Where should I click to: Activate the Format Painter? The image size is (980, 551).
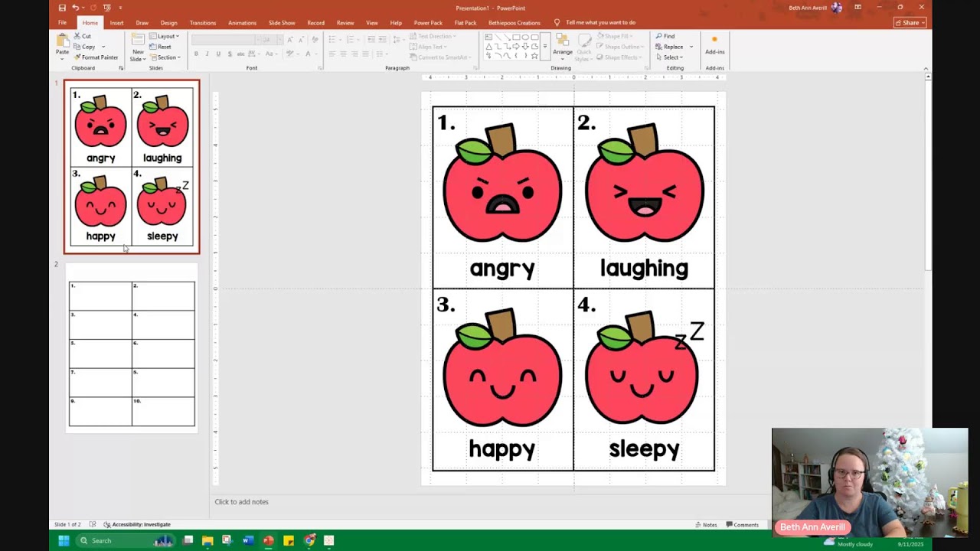(x=96, y=57)
